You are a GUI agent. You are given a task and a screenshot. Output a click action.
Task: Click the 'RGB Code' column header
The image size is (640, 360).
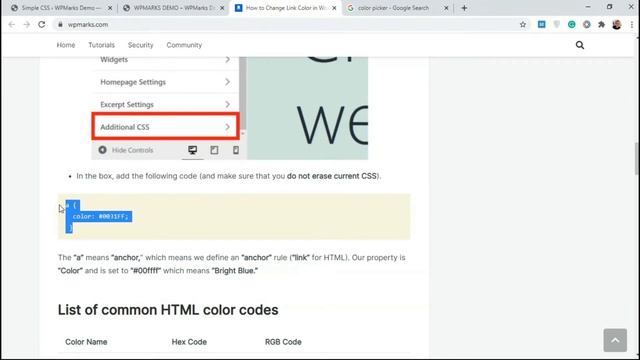point(283,342)
